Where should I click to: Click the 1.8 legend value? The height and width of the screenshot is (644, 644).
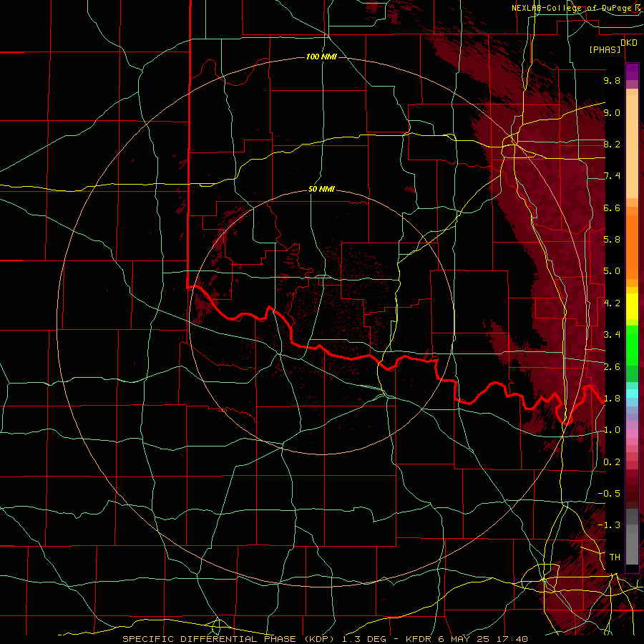tap(612, 399)
